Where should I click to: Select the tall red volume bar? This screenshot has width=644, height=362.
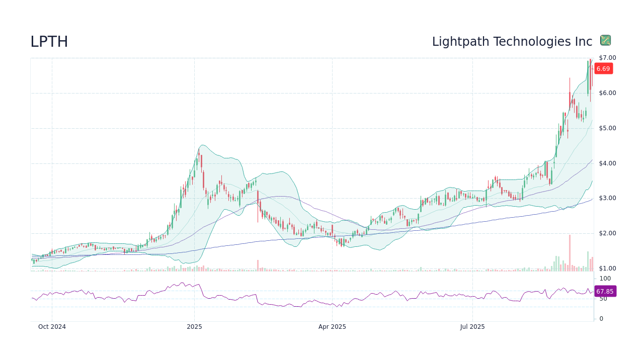pyautogui.click(x=569, y=251)
